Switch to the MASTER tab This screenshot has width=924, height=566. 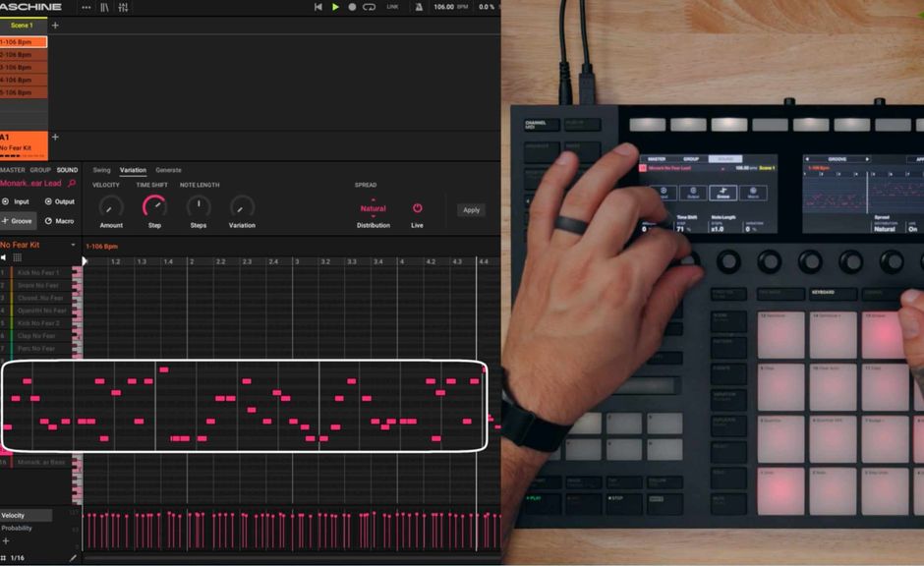[x=13, y=170]
